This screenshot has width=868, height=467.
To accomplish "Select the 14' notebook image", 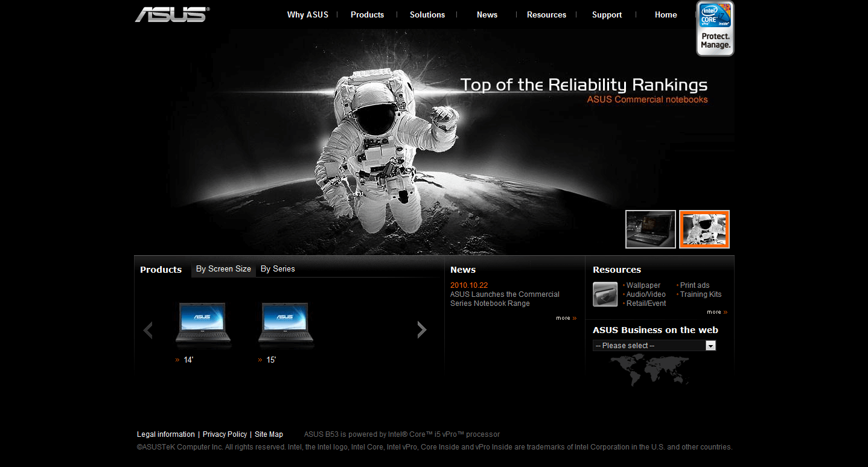I will (203, 325).
